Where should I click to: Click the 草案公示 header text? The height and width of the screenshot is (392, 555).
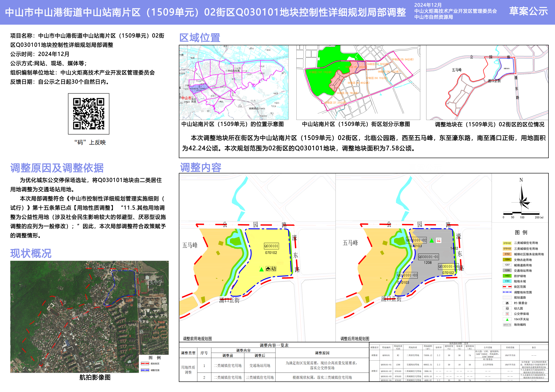[x=528, y=11]
